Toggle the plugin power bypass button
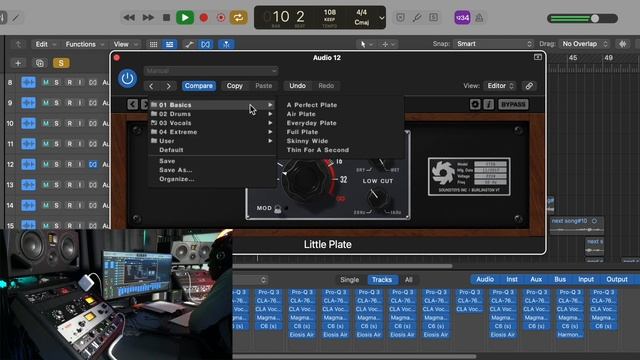Image resolution: width=640 pixels, height=360 pixels. 127,78
